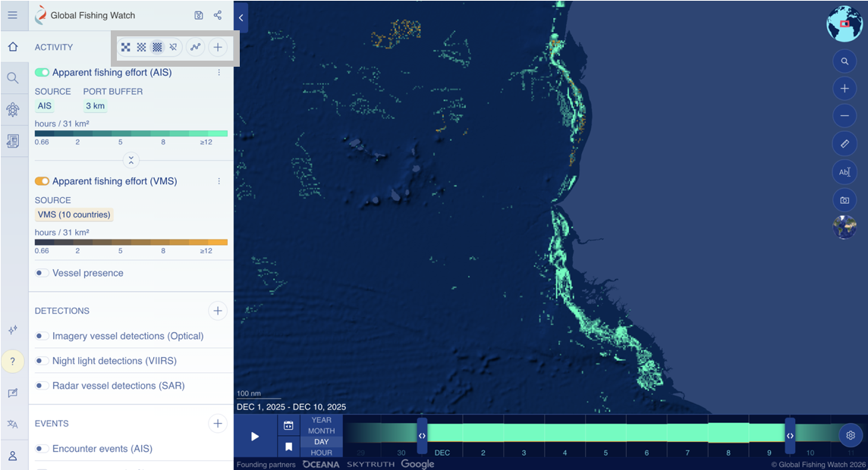The height and width of the screenshot is (470, 868).
Task: Add a new Detections layer
Action: click(x=218, y=311)
